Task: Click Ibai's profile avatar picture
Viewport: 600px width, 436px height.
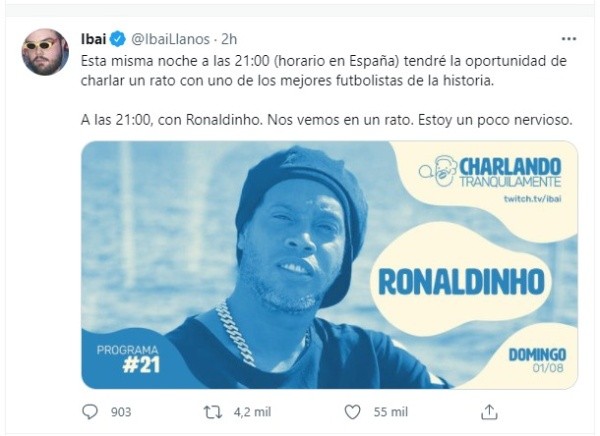Action: coord(45,51)
